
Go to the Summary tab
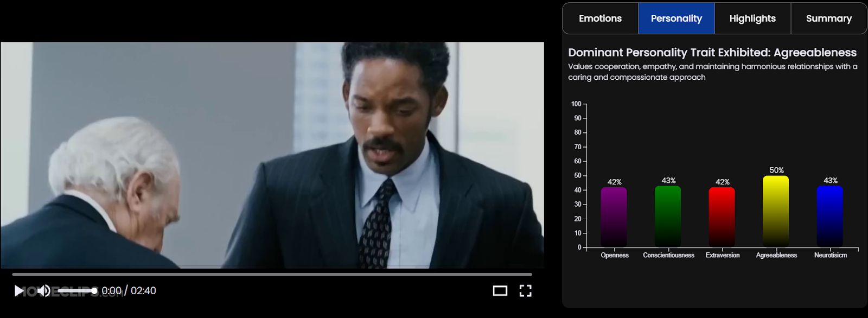pyautogui.click(x=829, y=18)
